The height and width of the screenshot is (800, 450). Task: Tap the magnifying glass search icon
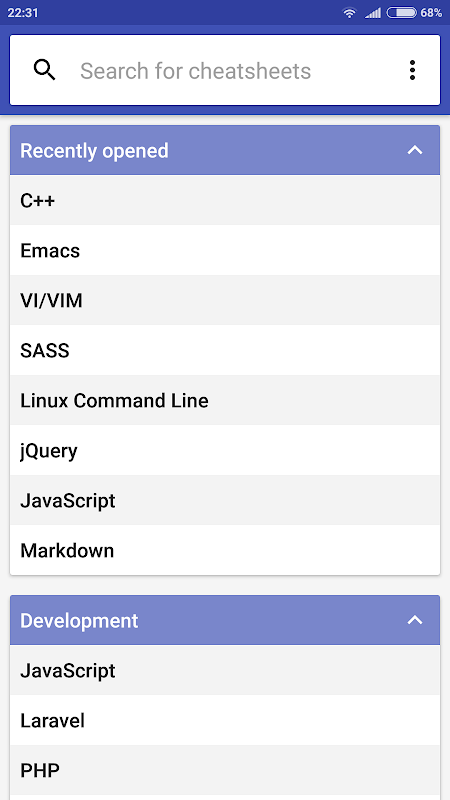click(44, 70)
